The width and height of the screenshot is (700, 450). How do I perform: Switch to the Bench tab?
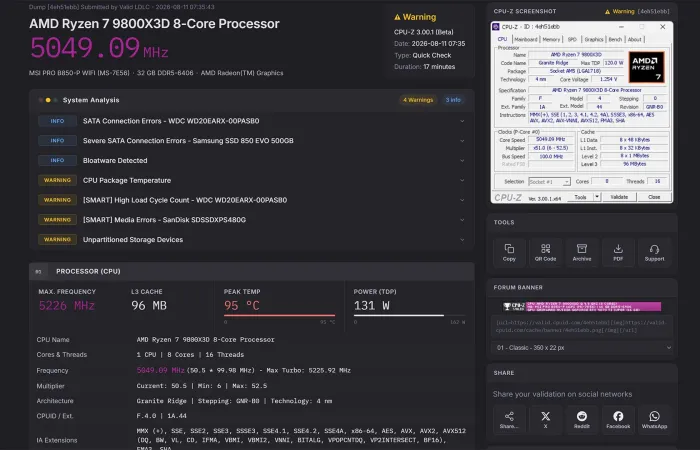pyautogui.click(x=615, y=39)
